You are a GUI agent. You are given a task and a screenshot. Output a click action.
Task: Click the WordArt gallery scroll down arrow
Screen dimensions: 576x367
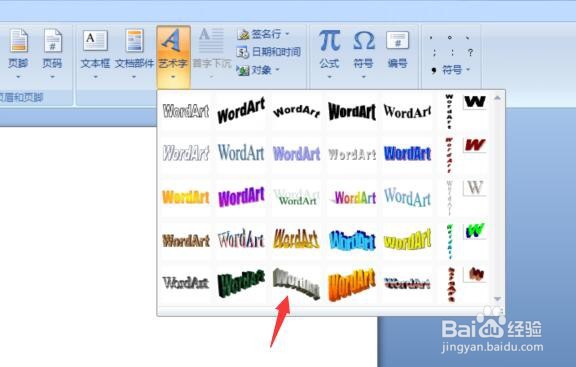click(497, 299)
